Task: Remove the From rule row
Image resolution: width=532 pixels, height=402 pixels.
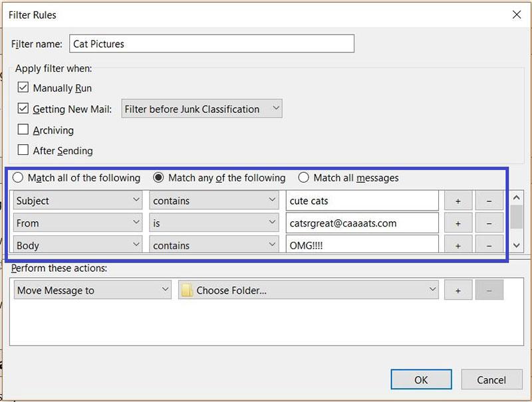Action: tap(489, 223)
